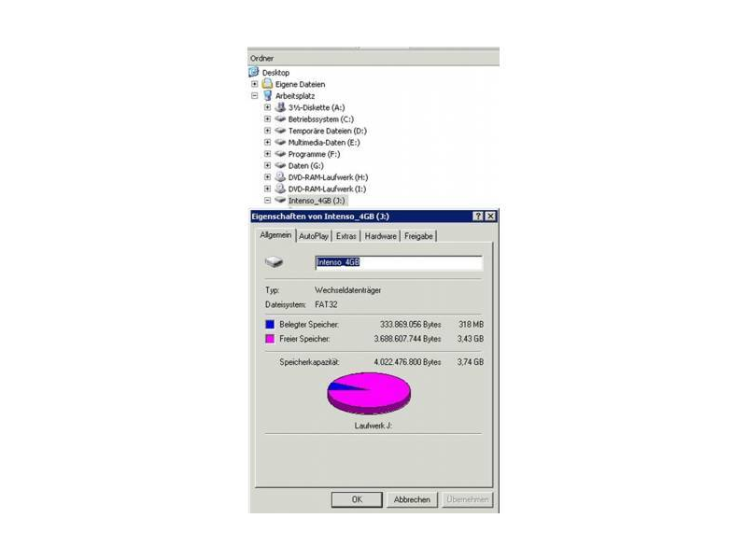Click the Desktop icon in folder tree
Image resolution: width=747 pixels, height=560 pixels.
[x=254, y=73]
